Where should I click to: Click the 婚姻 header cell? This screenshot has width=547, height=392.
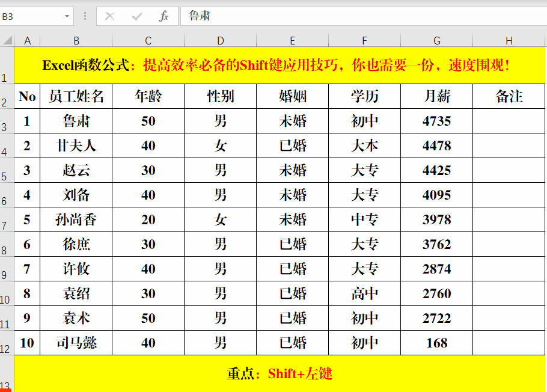pyautogui.click(x=292, y=96)
